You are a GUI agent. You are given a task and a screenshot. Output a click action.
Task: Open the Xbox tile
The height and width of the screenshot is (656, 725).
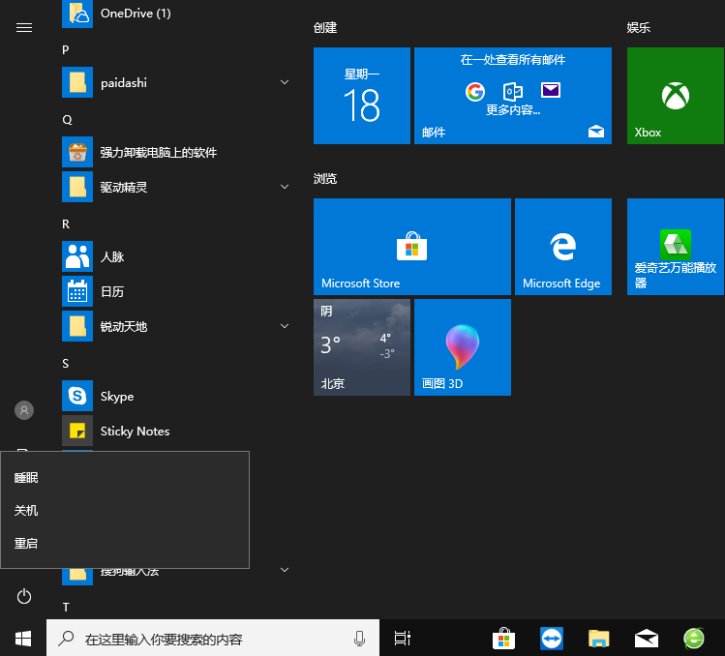[675, 96]
